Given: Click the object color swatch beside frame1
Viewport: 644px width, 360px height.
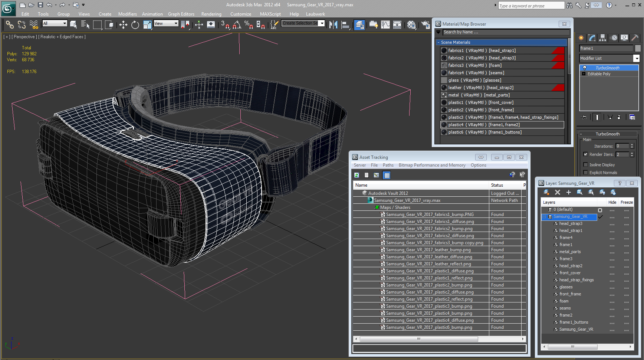Looking at the screenshot, I should 638,48.
